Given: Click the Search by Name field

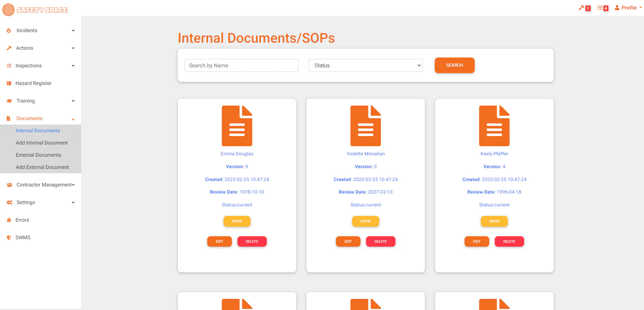Looking at the screenshot, I should (x=241, y=65).
